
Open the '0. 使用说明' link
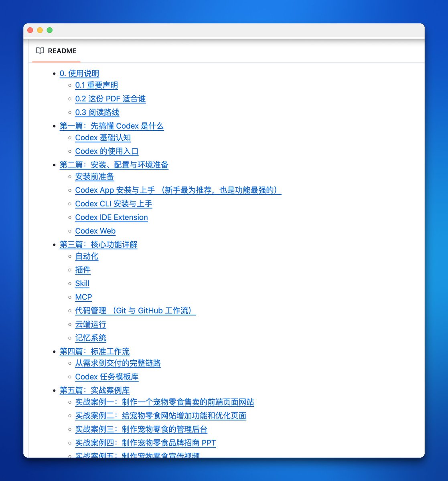click(79, 73)
